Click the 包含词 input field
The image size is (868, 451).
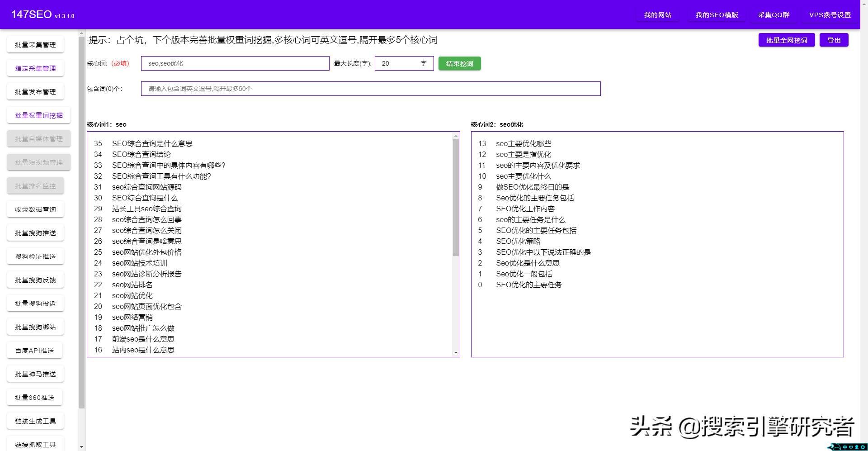click(x=370, y=89)
